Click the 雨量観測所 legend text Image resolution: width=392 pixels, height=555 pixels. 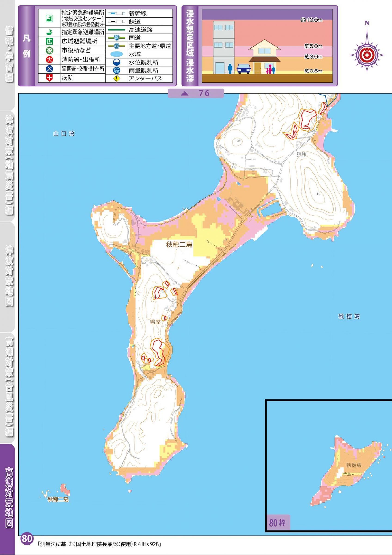[x=144, y=70]
